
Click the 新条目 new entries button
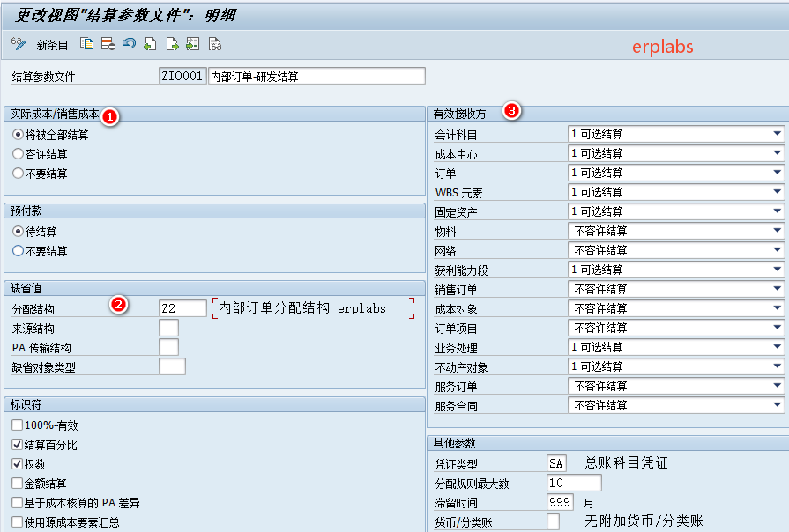point(52,45)
